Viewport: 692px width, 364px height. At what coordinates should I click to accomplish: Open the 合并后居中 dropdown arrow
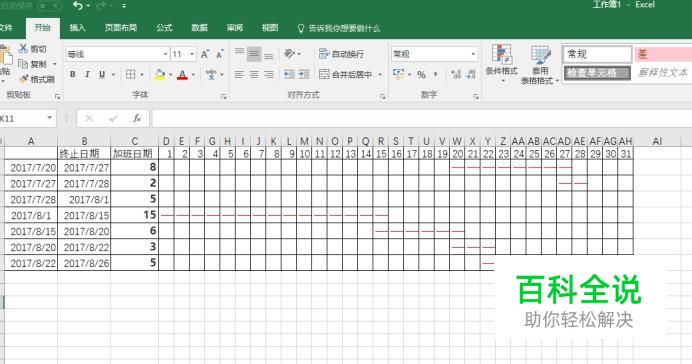380,75
